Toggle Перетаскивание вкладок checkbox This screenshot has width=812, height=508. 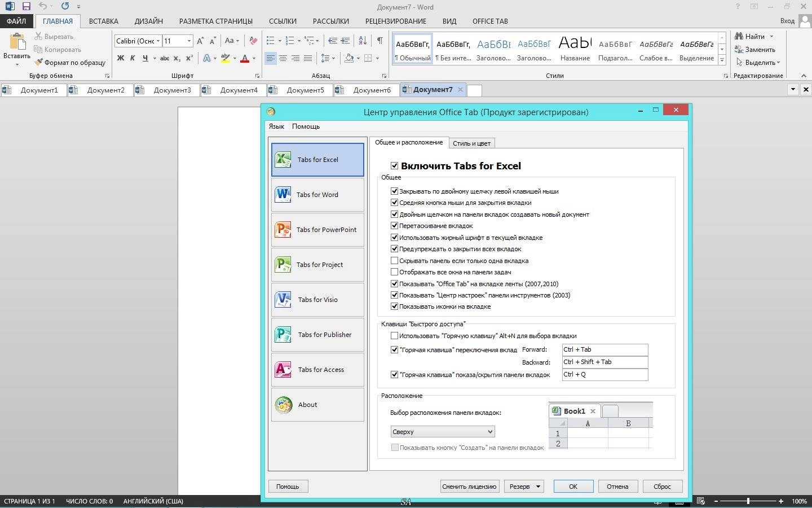[x=394, y=226]
